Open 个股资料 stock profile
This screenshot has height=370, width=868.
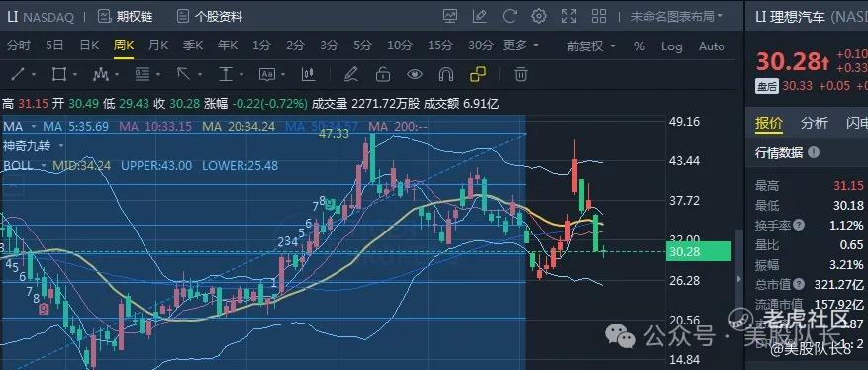210,17
